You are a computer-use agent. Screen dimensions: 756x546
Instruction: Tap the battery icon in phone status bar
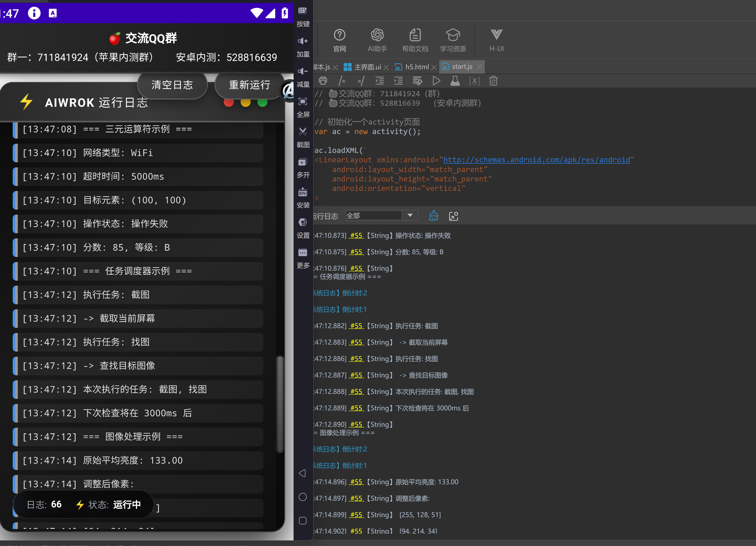tap(285, 13)
